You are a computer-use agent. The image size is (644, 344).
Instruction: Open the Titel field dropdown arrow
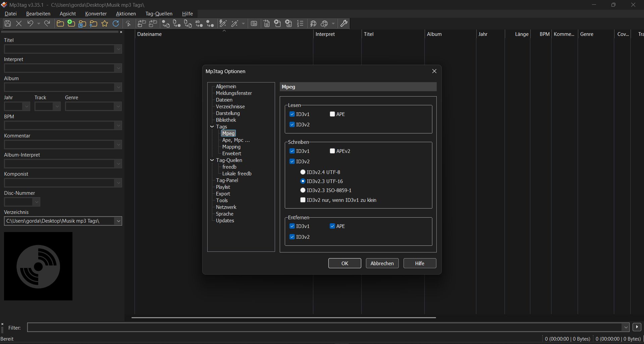[x=118, y=49]
